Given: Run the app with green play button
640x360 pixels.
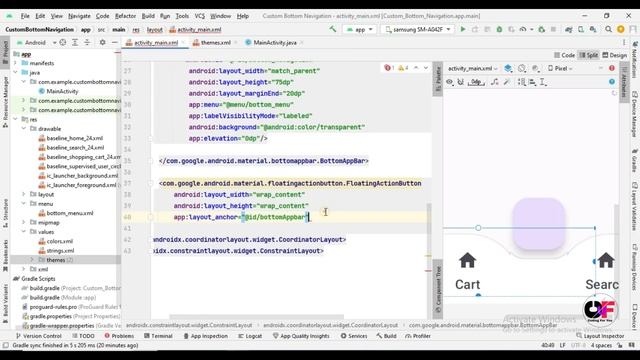Looking at the screenshot, I should pos(463,29).
